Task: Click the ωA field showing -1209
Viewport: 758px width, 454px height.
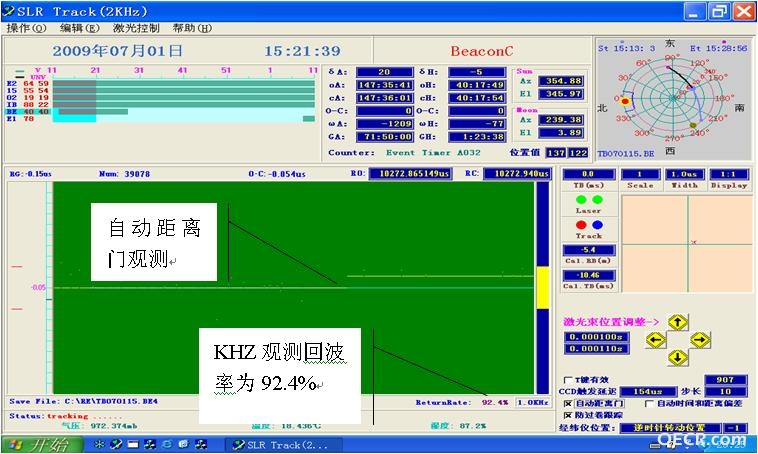Action: click(x=384, y=124)
